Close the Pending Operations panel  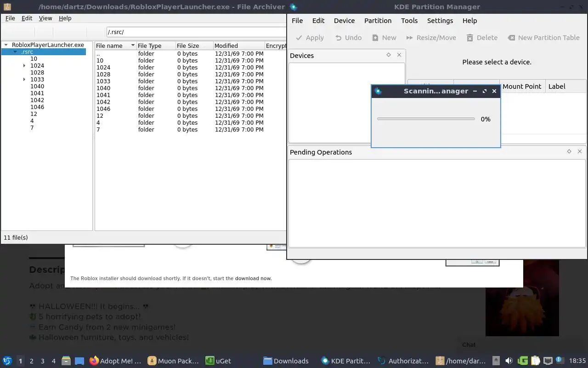point(580,151)
